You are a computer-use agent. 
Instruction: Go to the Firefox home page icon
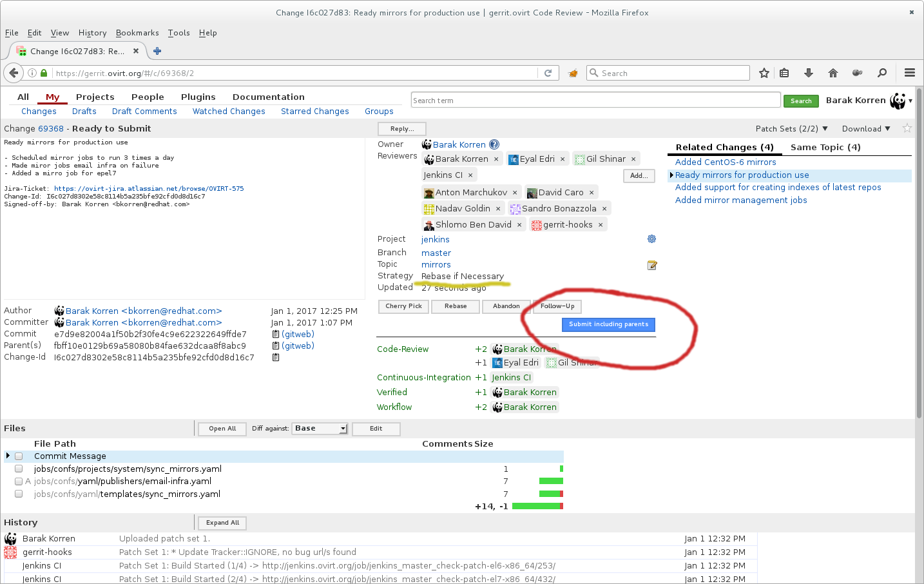pos(833,73)
